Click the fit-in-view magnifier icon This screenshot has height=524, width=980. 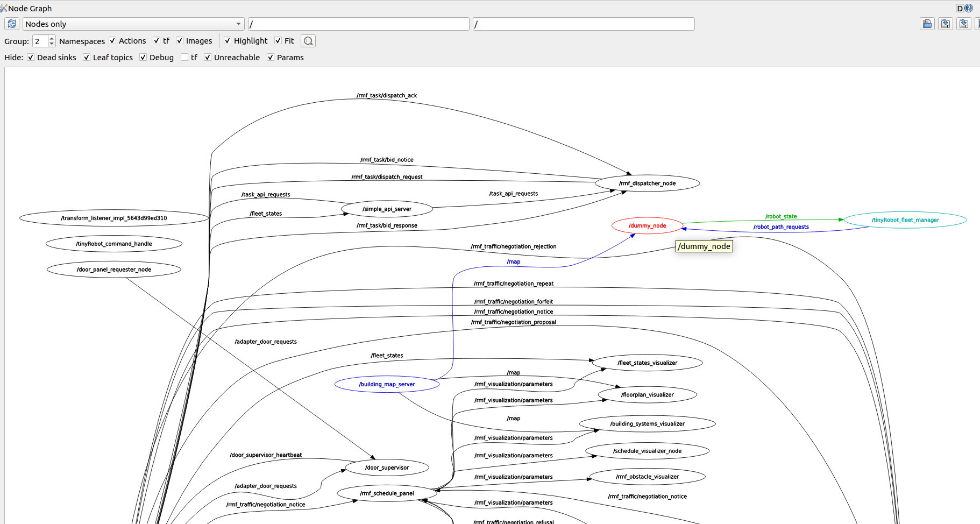(308, 41)
